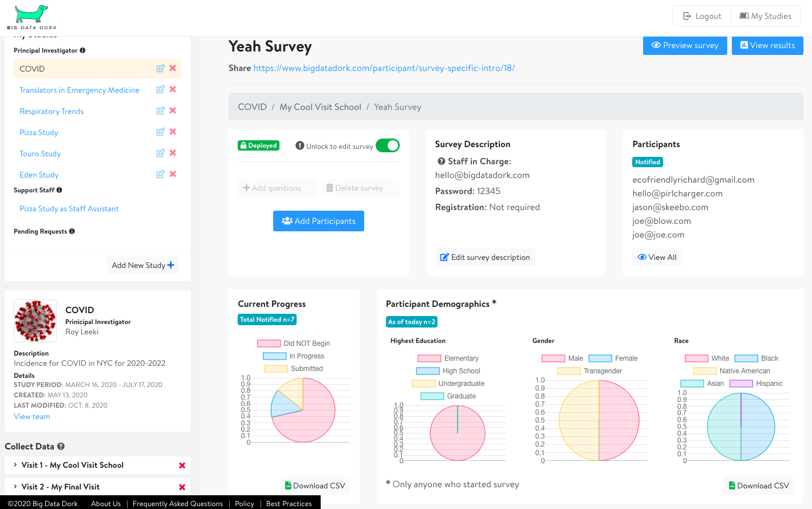Open View team link
Viewport: 812px width, 509px height.
tap(32, 417)
